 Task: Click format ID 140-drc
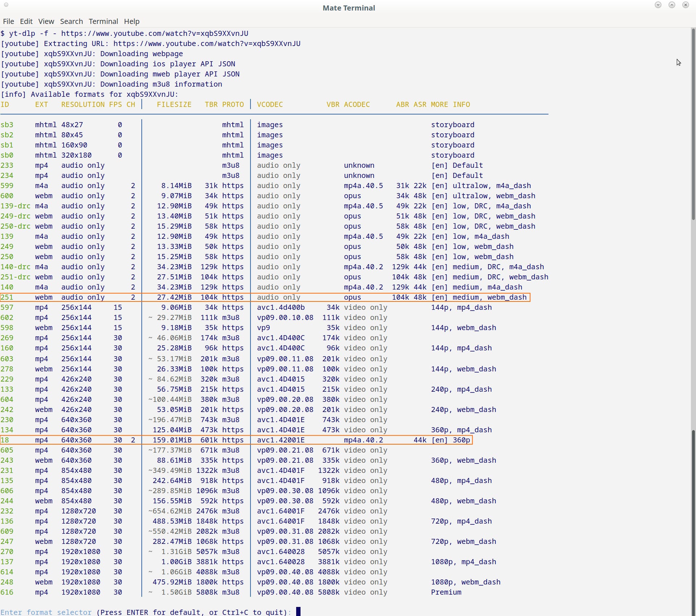pos(16,267)
